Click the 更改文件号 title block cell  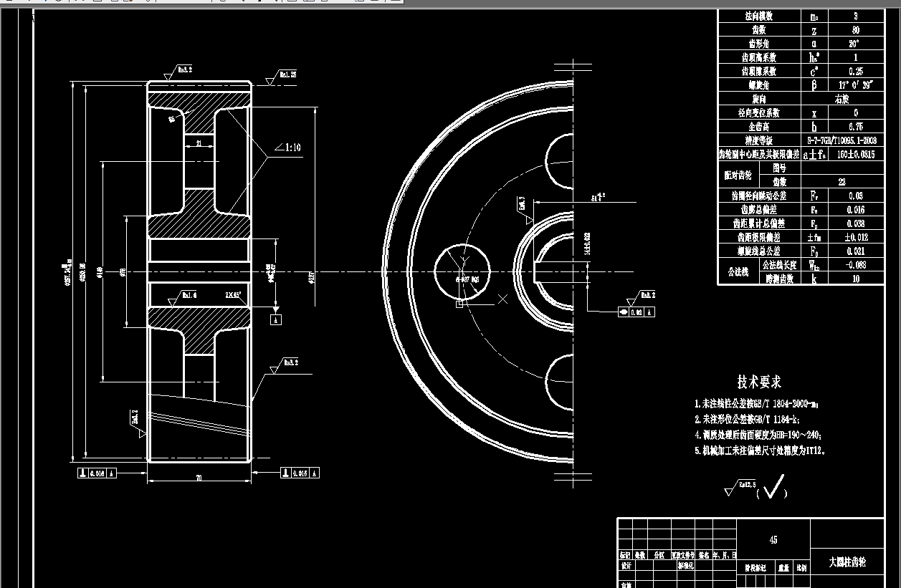pos(682,555)
